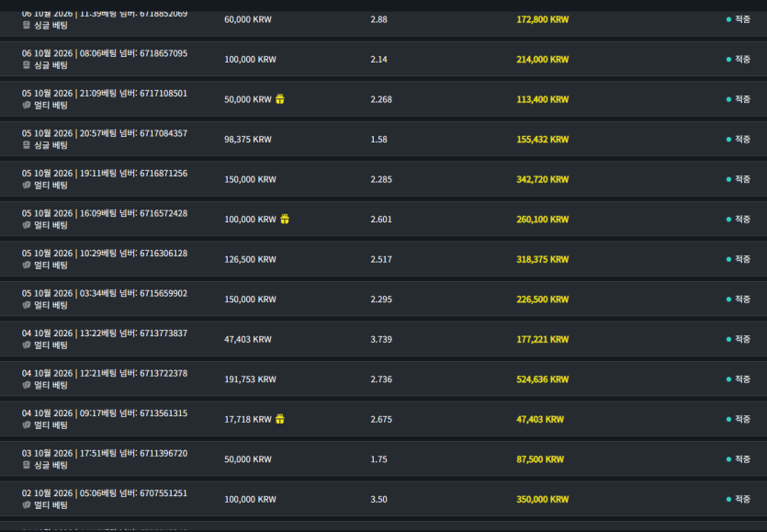Click the 214,000 KRW winnings
767x532 pixels.
(x=543, y=60)
